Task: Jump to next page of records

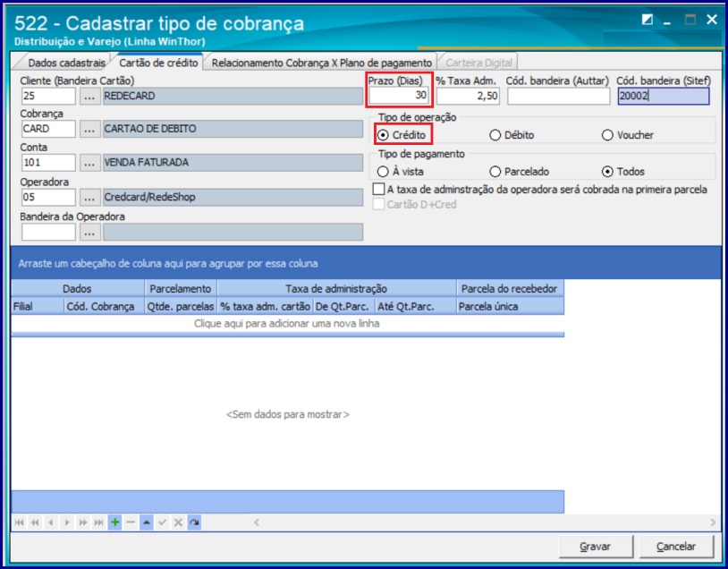Action: (82, 522)
